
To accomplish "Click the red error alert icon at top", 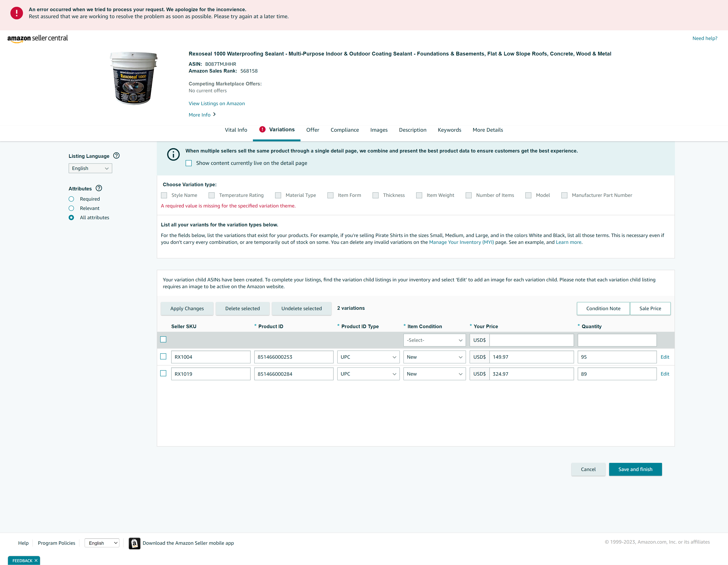I will coord(17,13).
